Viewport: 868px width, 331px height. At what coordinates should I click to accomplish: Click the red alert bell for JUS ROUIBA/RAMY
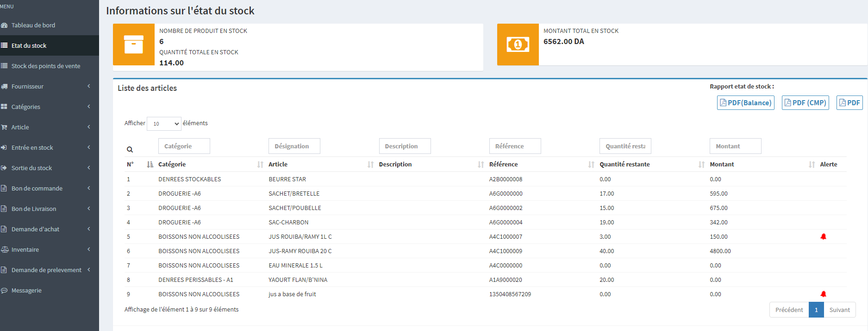click(823, 236)
